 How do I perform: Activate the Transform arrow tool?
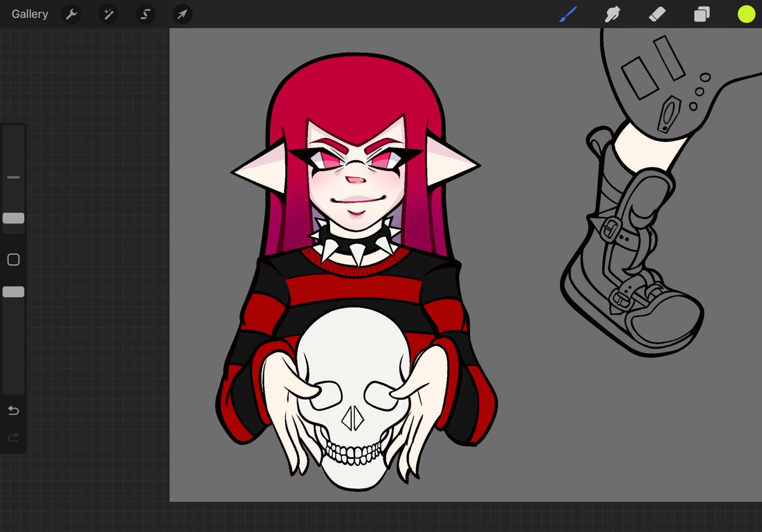pyautogui.click(x=182, y=14)
